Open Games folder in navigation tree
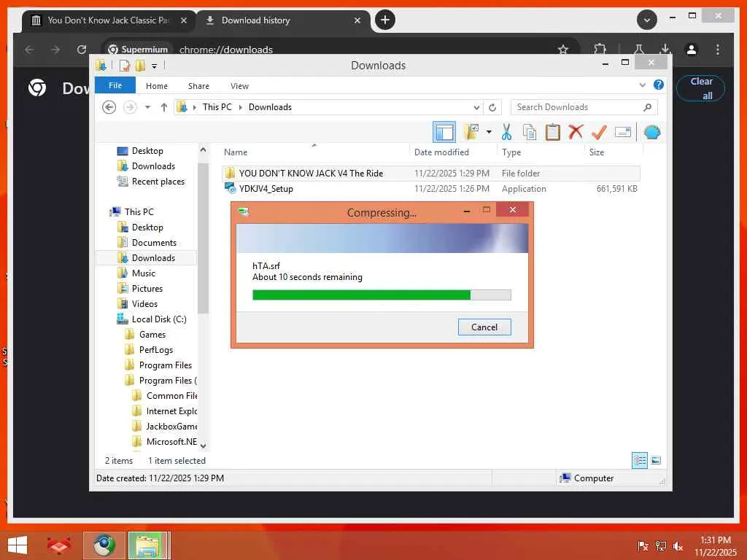 pyautogui.click(x=152, y=335)
